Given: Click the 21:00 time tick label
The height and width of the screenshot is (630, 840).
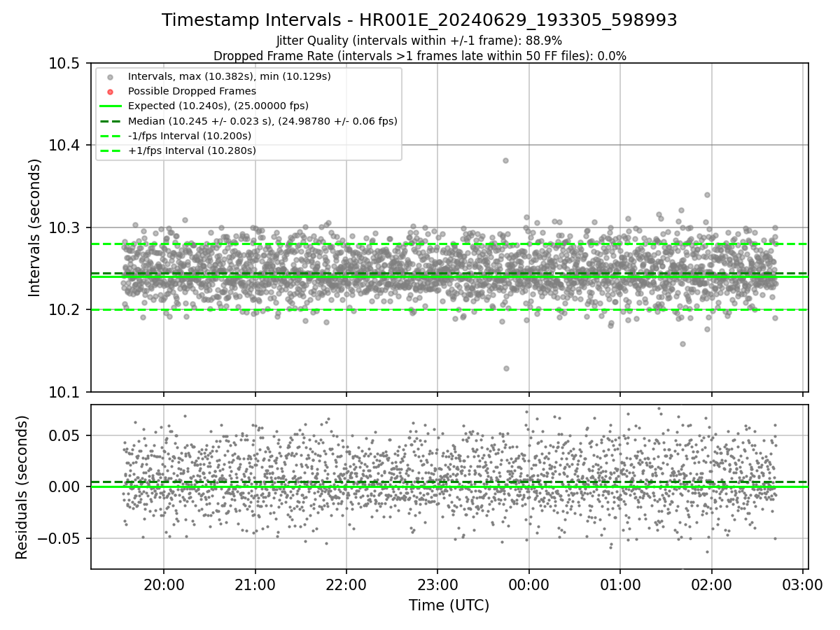Looking at the screenshot, I should (255, 586).
